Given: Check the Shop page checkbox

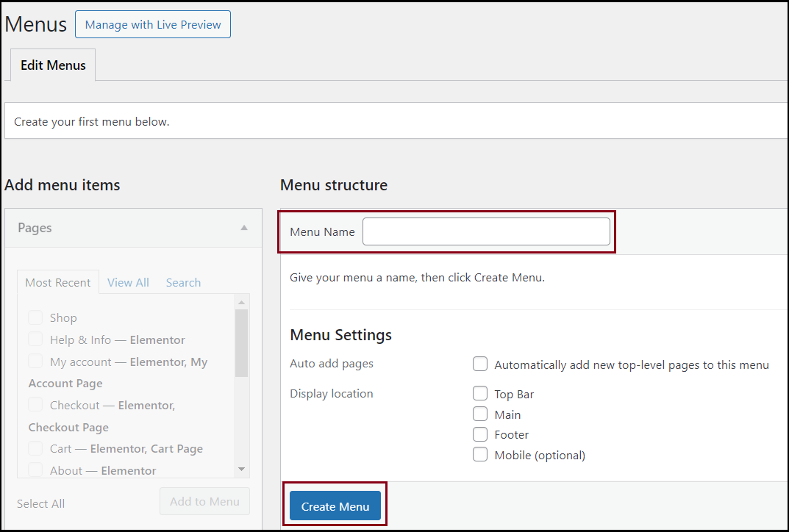Looking at the screenshot, I should (x=35, y=317).
